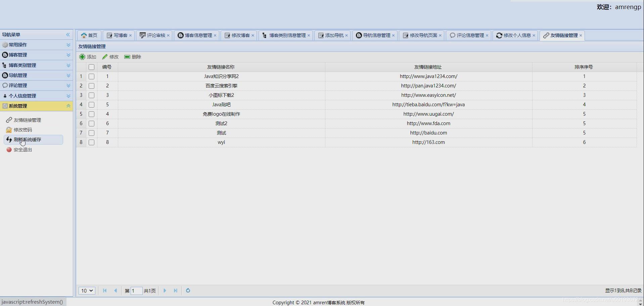Image resolution: width=644 pixels, height=306 pixels.
Task: Expand the 个人信息管理 accordion panel
Action: pos(68,96)
